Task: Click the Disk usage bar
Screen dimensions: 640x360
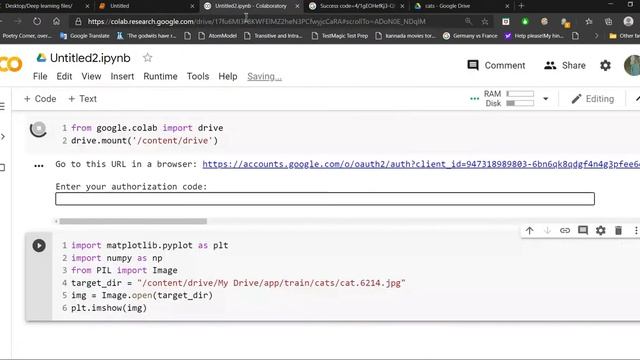Action: (520, 103)
